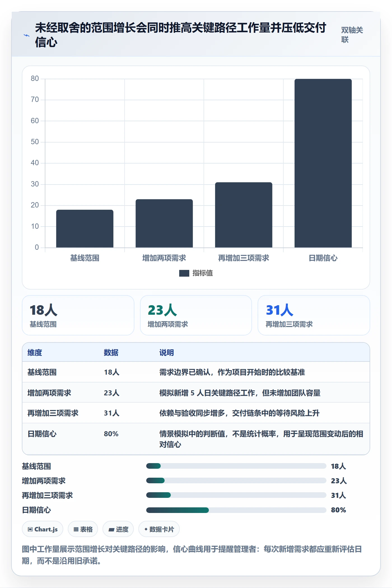This screenshot has height=588, width=392.
Task: Click the 日期信心 progress bar
Action: 236,510
